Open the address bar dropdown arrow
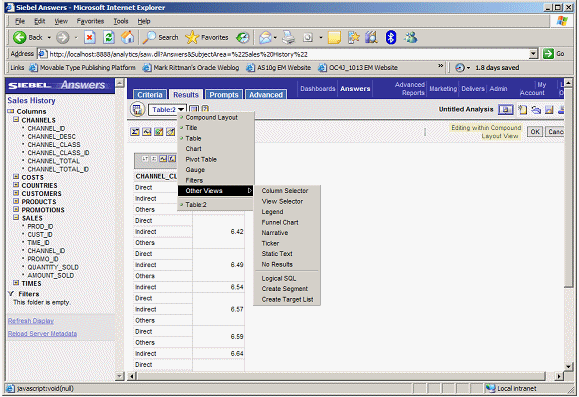The width and height of the screenshot is (579, 397). [533, 54]
